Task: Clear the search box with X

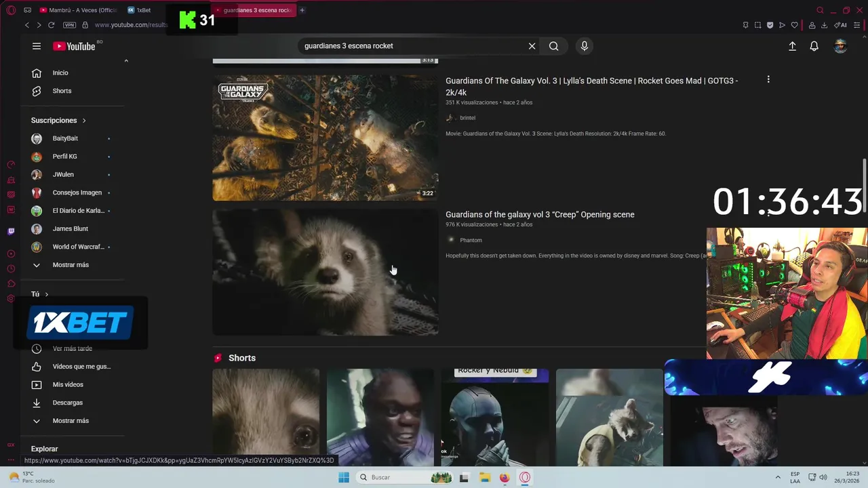Action: pos(532,46)
